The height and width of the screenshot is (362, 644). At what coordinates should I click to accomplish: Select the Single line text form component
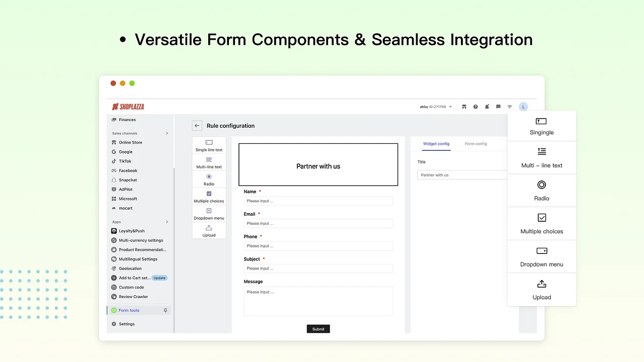(209, 146)
